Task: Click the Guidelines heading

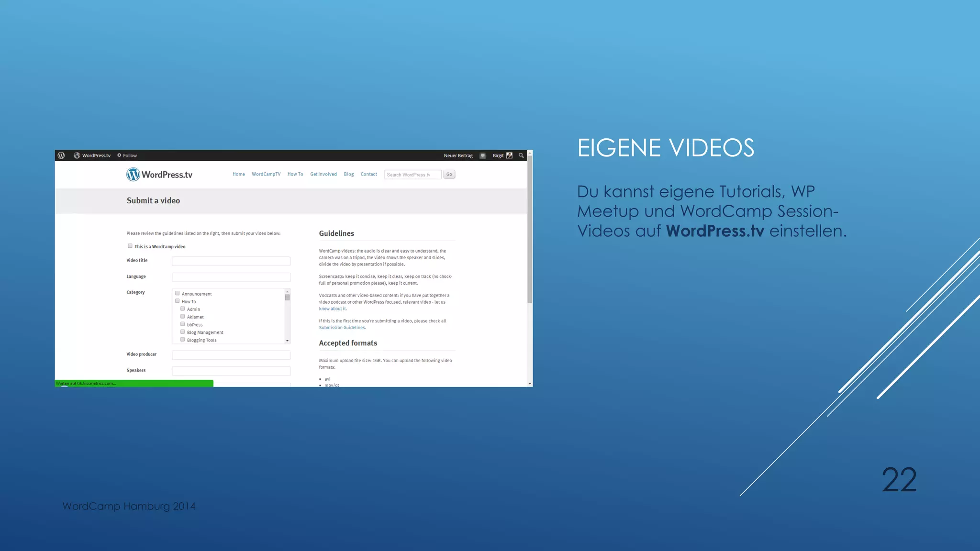Action: [336, 233]
